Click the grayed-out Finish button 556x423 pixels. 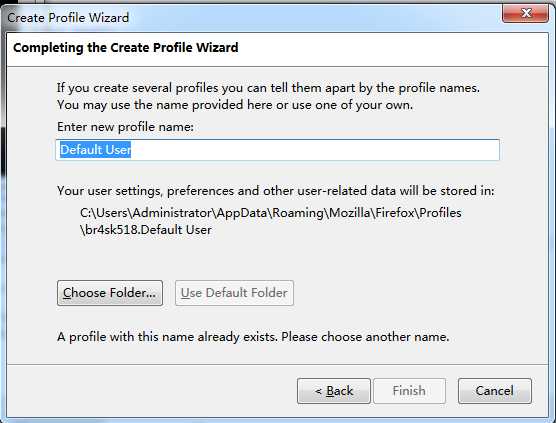point(409,391)
